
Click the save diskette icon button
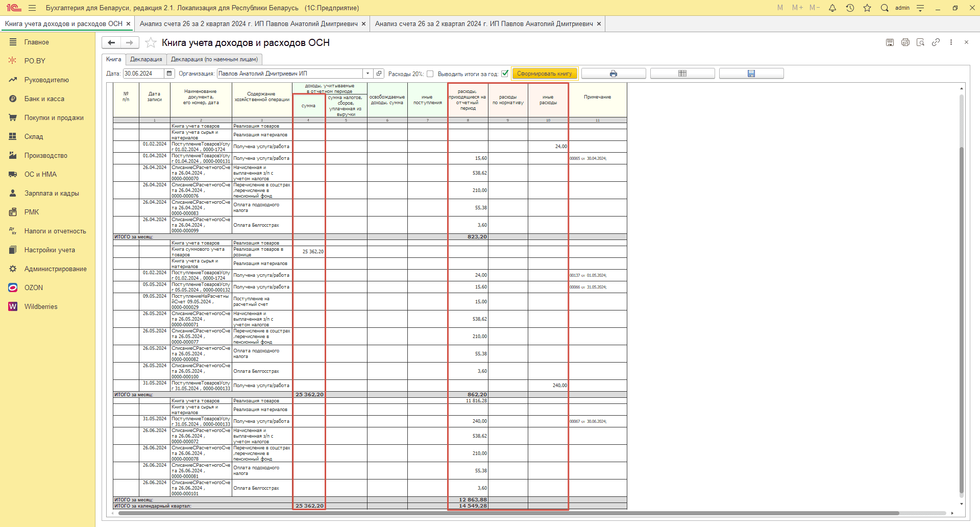pyautogui.click(x=751, y=74)
